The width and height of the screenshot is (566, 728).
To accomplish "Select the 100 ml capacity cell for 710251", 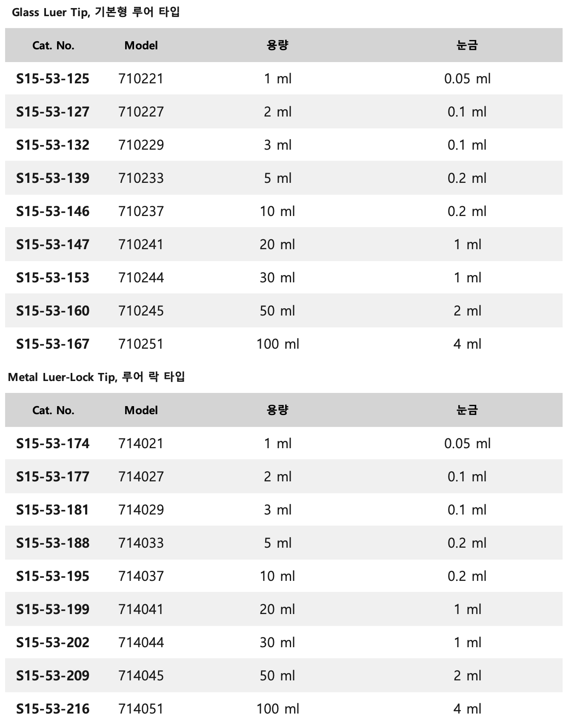I will (277, 344).
